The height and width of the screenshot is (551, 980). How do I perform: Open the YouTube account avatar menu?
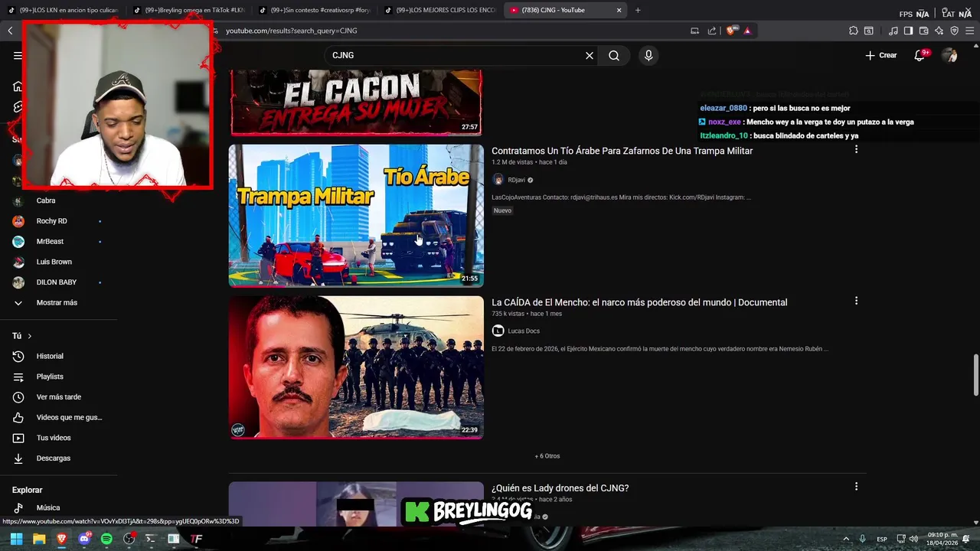pyautogui.click(x=949, y=55)
